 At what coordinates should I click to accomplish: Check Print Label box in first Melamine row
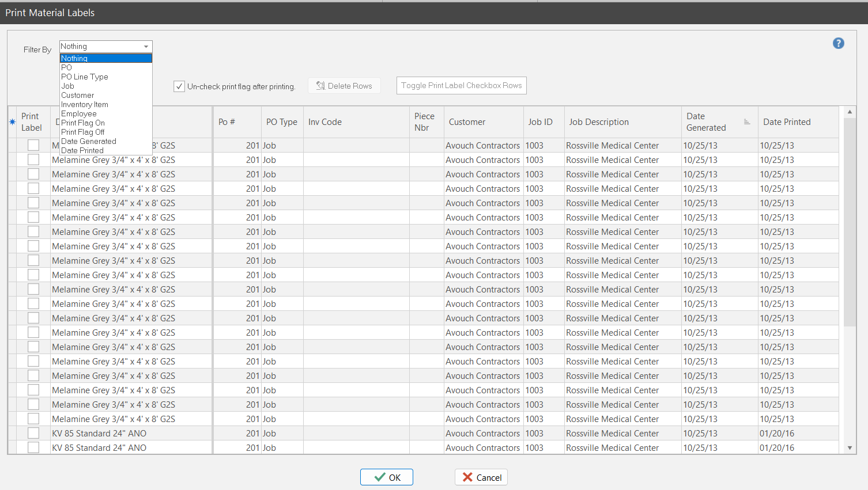(x=33, y=146)
